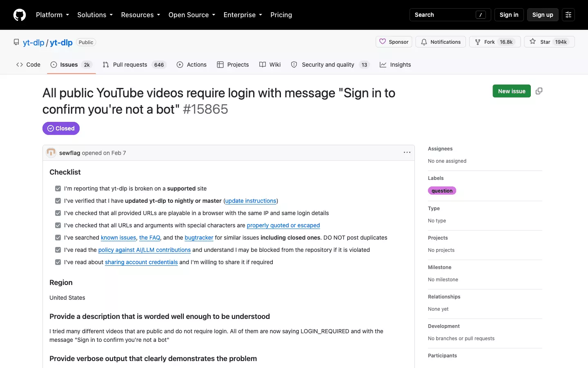The height and width of the screenshot is (368, 588).
Task: Toggle the 'policy against AI/LLM contributions' checkbox
Action: [58, 250]
